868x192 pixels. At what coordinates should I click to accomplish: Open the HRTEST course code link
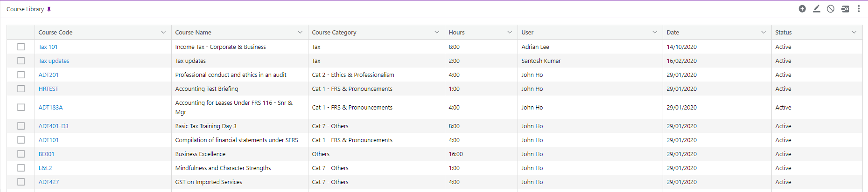pyautogui.click(x=49, y=89)
